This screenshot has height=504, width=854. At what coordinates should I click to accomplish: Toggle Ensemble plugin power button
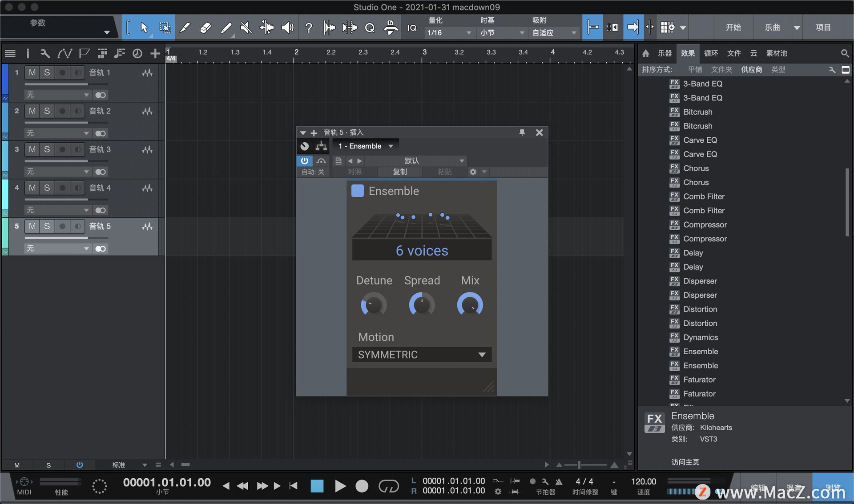[x=304, y=160]
